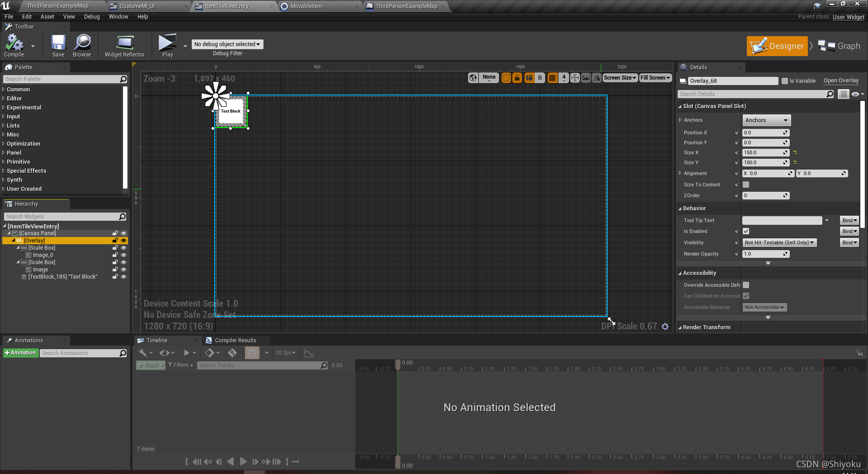Open the Anchors dropdown
Image resolution: width=868 pixels, height=474 pixels.
(x=766, y=120)
